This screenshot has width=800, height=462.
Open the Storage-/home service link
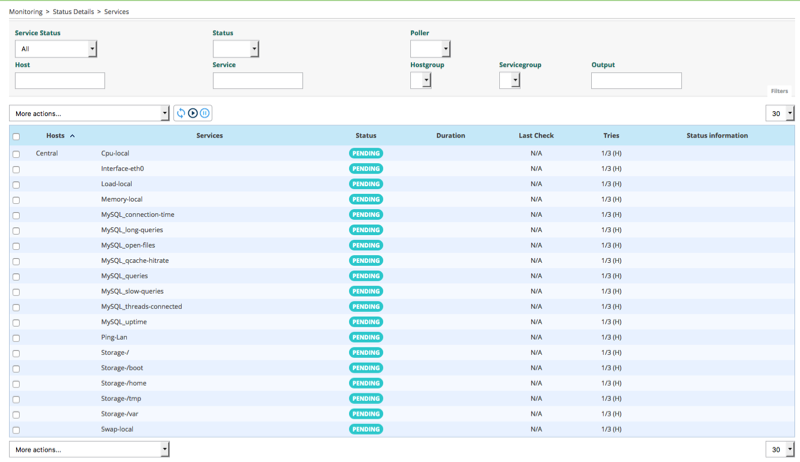tap(124, 383)
